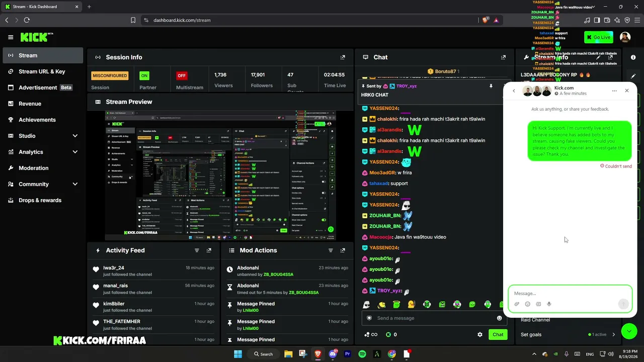Viewport: 644px width, 362px height.
Task: Open the Achievements page
Action: 43,120
